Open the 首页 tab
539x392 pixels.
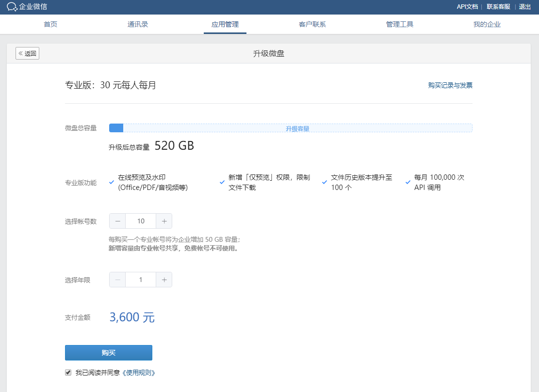(50, 24)
